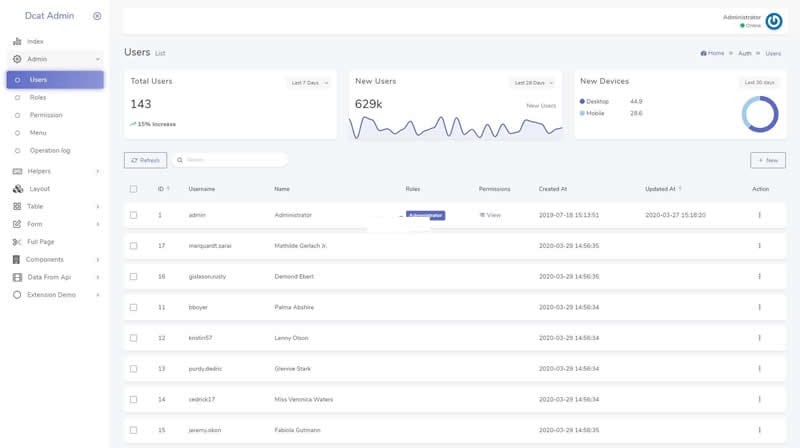The height and width of the screenshot is (448, 800).
Task: Select the checkbox for user bboyer
Action: tap(133, 307)
